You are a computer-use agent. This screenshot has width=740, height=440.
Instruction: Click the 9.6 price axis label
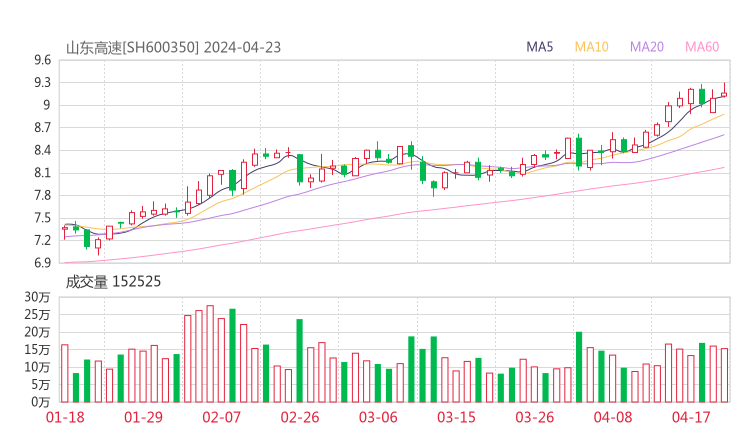coord(42,60)
